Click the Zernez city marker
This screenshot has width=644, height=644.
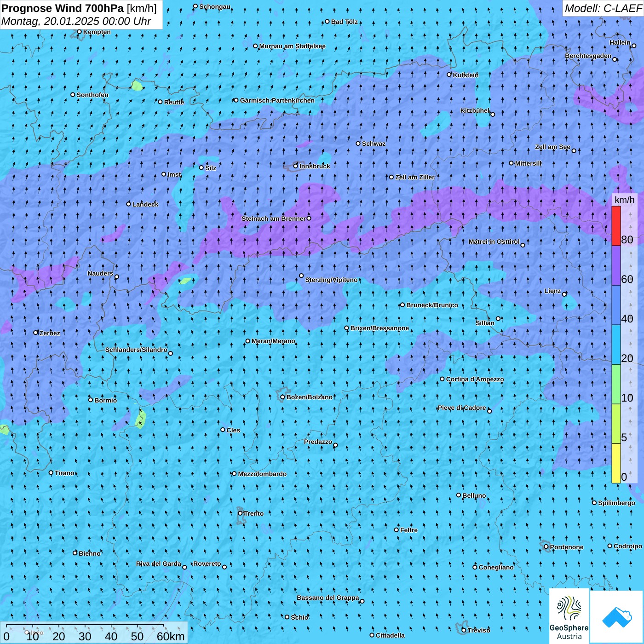pos(36,333)
